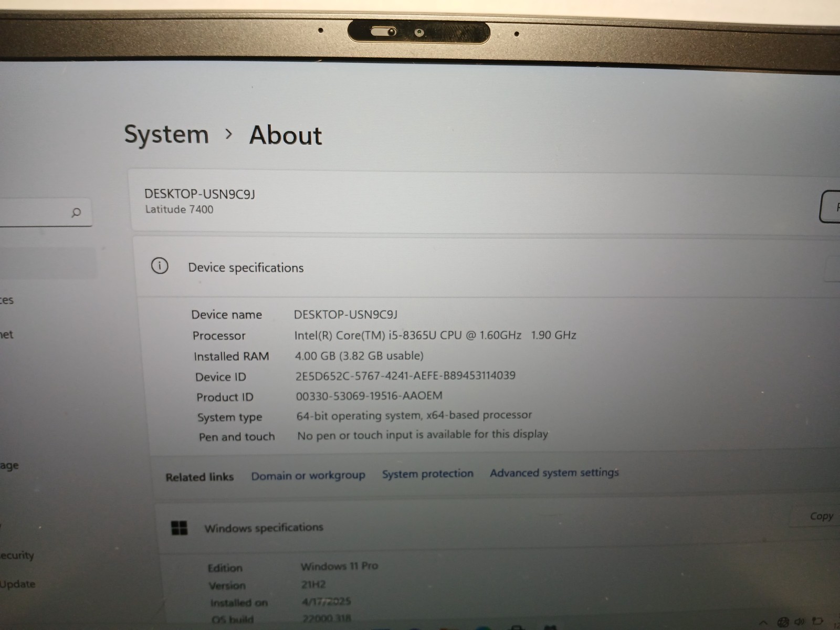This screenshot has height=630, width=840.
Task: Click the Device specifications info icon
Action: 160,266
